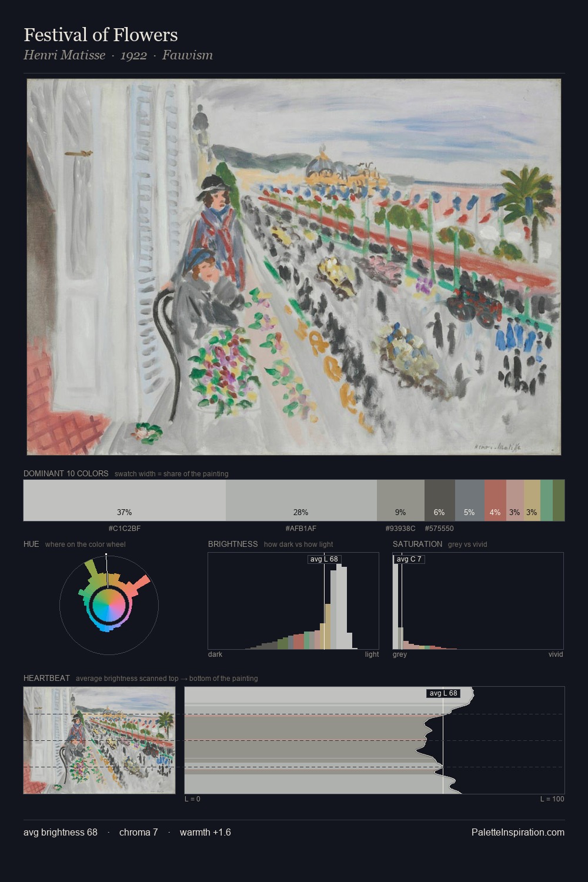Click the 'grey' axis label
The image size is (588, 882).
400,654
